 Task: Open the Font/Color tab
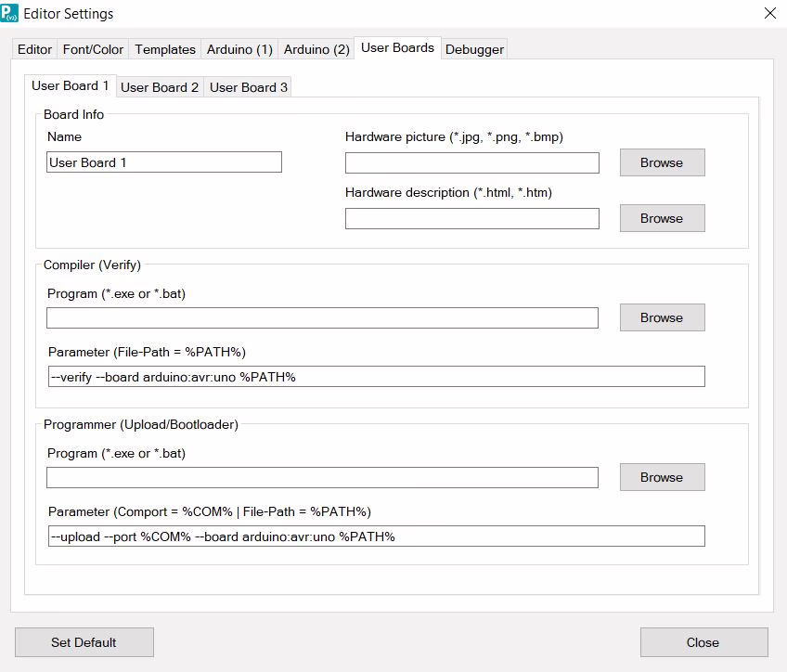coord(93,49)
